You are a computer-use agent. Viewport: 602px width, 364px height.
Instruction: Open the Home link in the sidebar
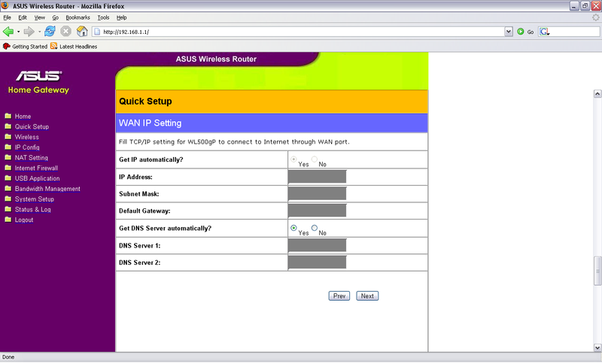[23, 117]
